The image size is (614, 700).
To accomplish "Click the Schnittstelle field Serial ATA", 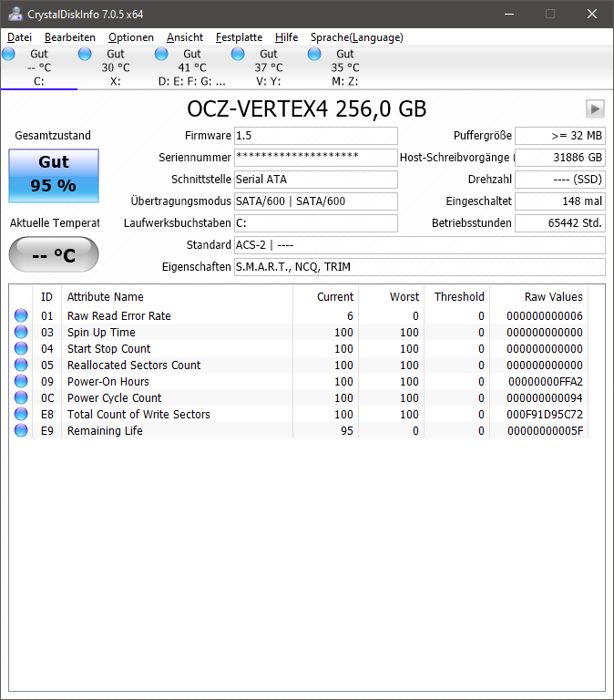I will (x=316, y=180).
